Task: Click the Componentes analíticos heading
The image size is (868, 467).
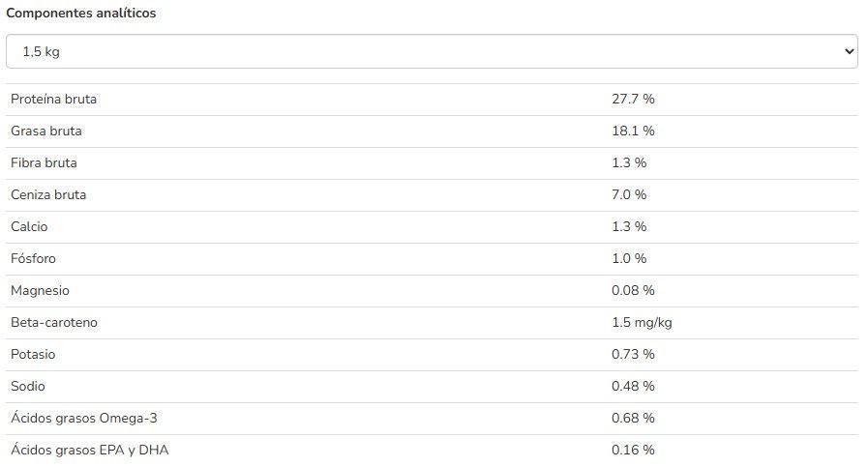Action: point(81,13)
